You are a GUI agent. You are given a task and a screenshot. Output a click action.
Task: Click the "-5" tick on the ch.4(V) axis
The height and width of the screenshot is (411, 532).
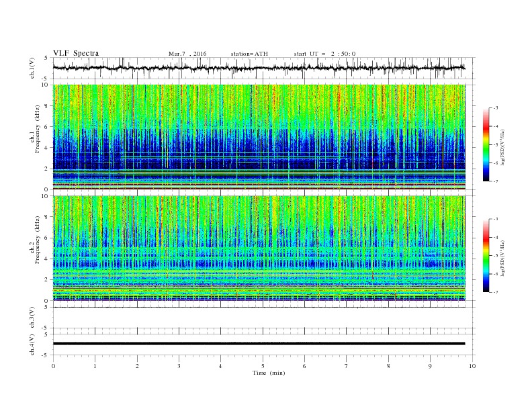[46, 355]
